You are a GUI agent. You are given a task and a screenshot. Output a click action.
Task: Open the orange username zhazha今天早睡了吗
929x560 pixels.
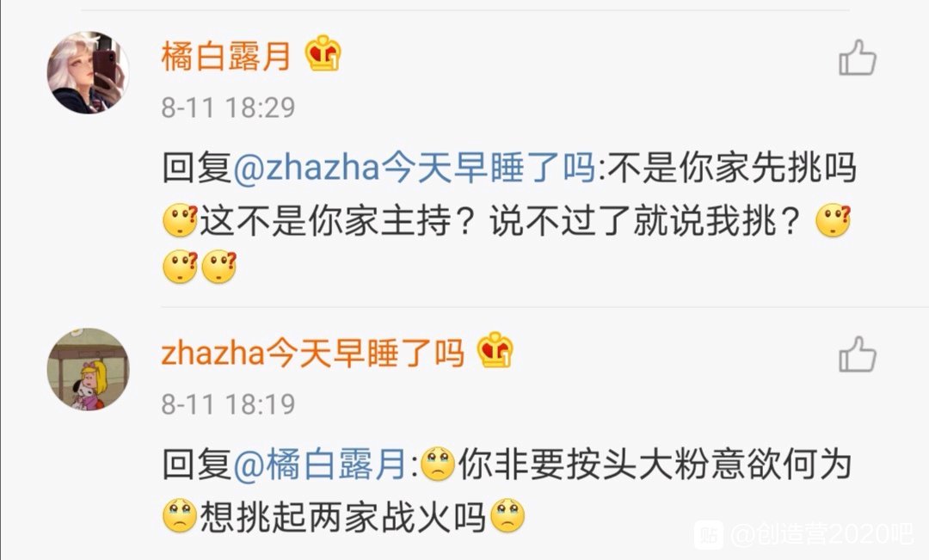click(313, 354)
